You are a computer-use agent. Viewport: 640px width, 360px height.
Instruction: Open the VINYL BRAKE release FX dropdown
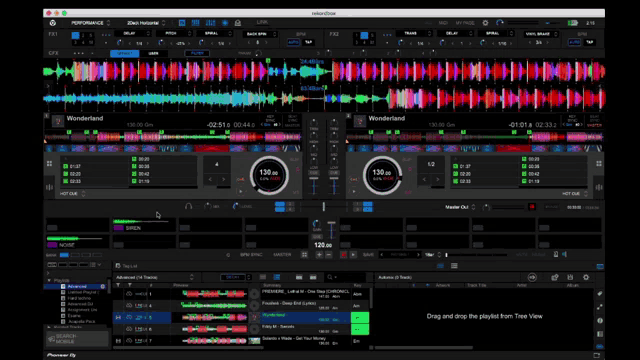point(541,34)
